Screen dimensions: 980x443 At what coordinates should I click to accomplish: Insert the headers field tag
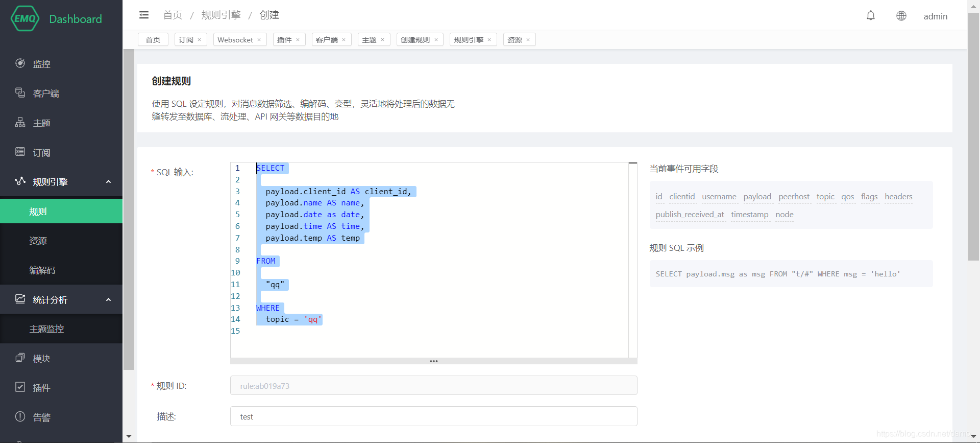point(898,197)
